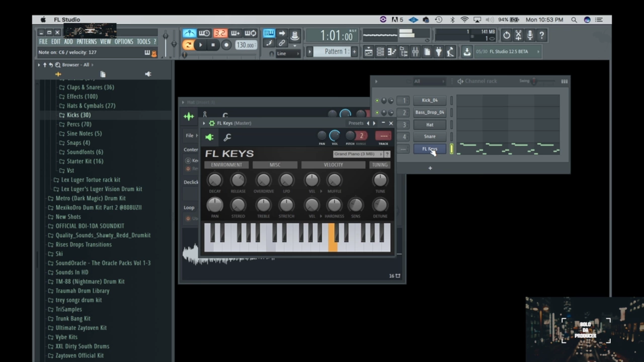This screenshot has height=362, width=644.
Task: Click the microphone recording icon
Action: [x=530, y=35]
